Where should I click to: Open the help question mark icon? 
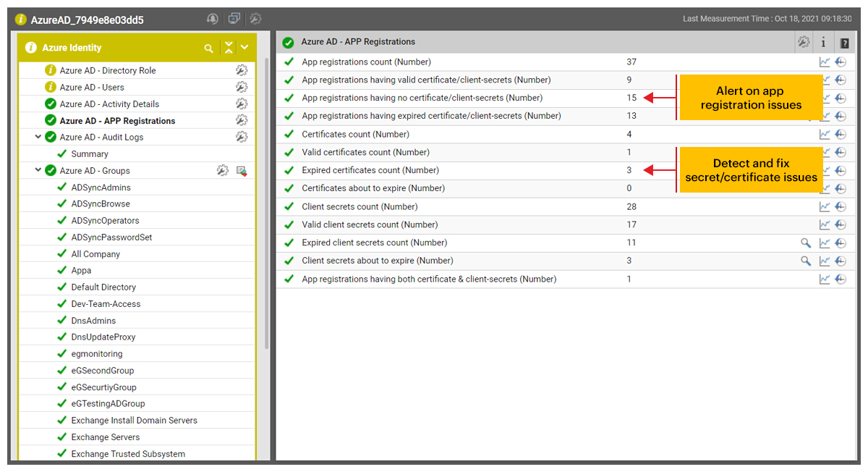(x=844, y=43)
